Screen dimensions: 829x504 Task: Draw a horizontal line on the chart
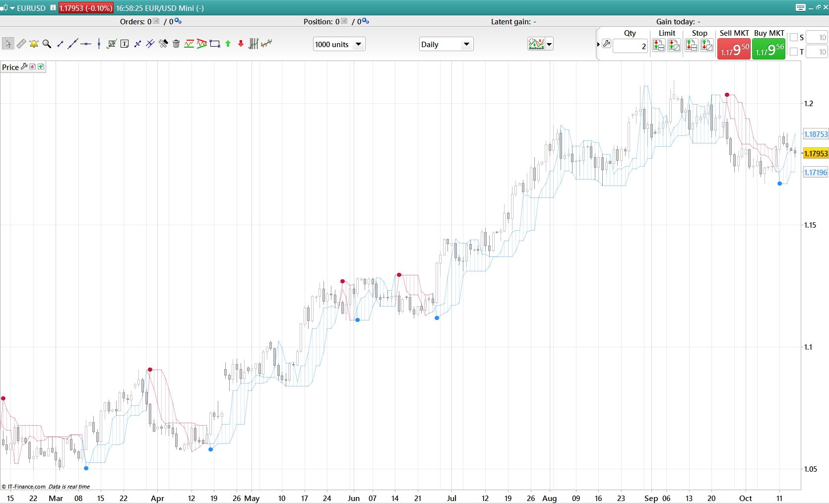click(x=86, y=44)
